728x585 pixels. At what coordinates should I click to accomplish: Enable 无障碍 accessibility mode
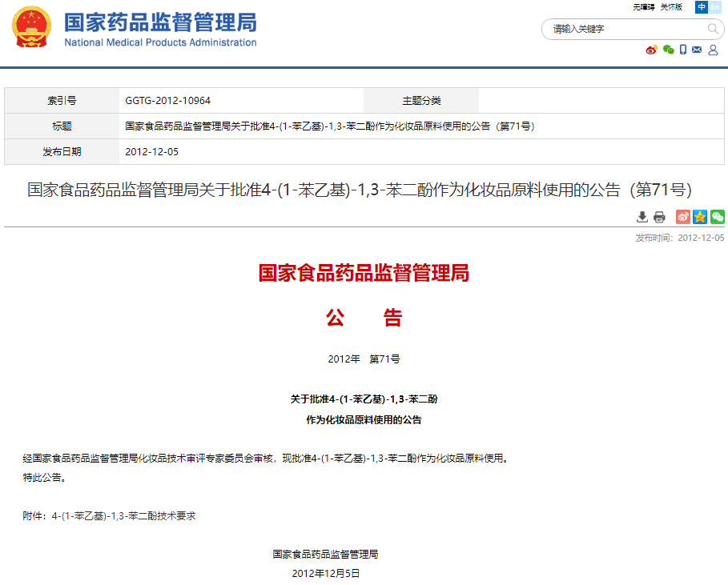click(x=643, y=7)
